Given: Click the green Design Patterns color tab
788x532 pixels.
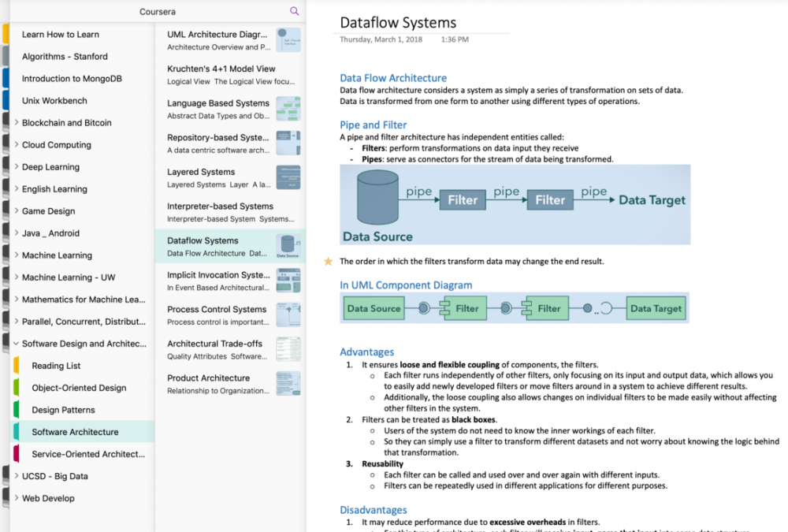Looking at the screenshot, I should coord(16,410).
